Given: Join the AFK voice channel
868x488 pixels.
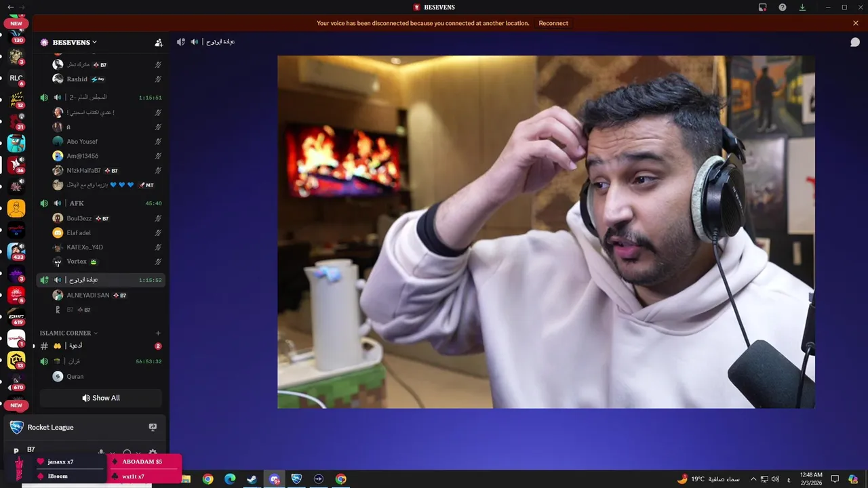Looking at the screenshot, I should coord(100,203).
